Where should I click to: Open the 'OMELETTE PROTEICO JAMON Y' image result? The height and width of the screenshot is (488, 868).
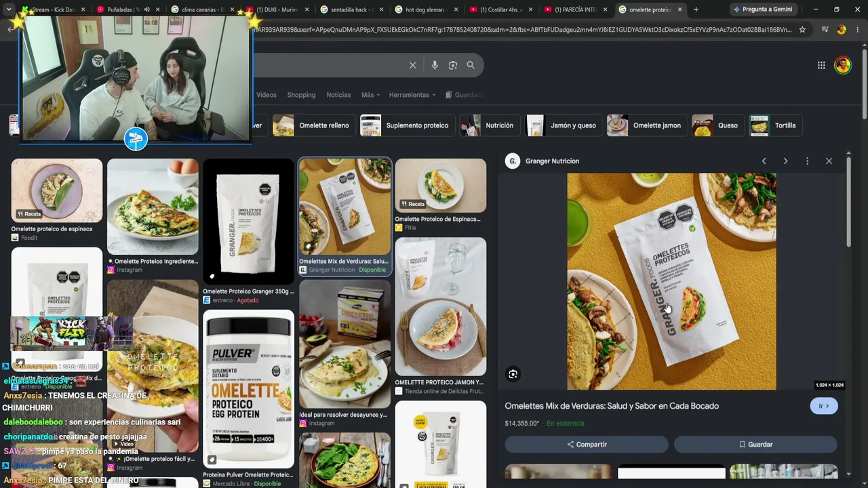tap(441, 306)
